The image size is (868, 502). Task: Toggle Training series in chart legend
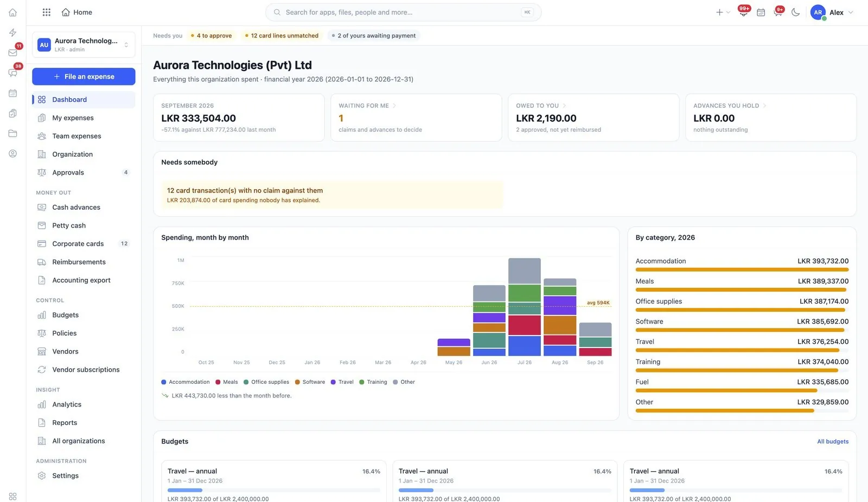(373, 382)
